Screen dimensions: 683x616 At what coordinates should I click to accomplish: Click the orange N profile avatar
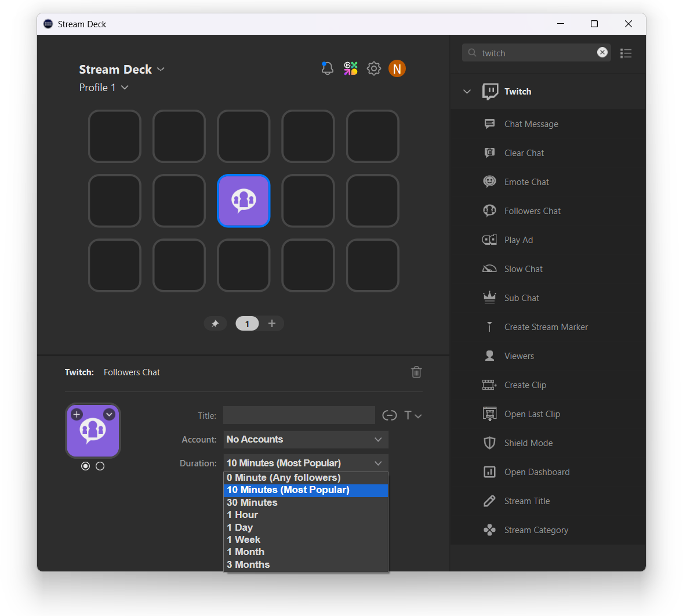(x=397, y=68)
